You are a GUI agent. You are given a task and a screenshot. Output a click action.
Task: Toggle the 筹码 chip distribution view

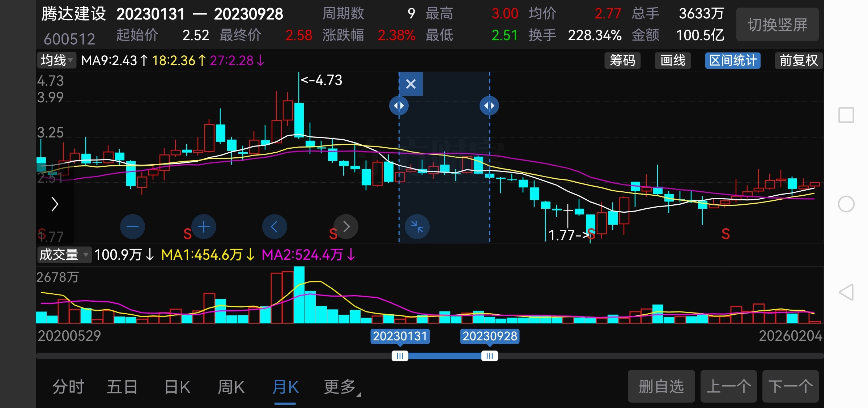point(622,60)
